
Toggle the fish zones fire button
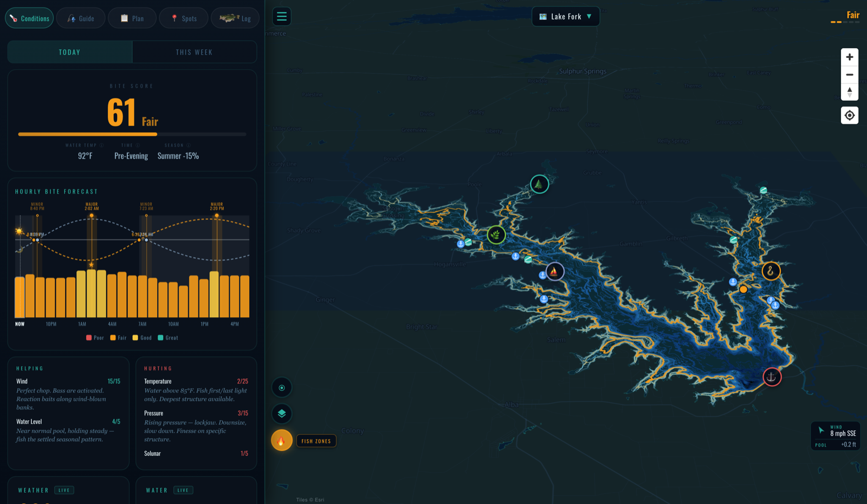coord(282,441)
